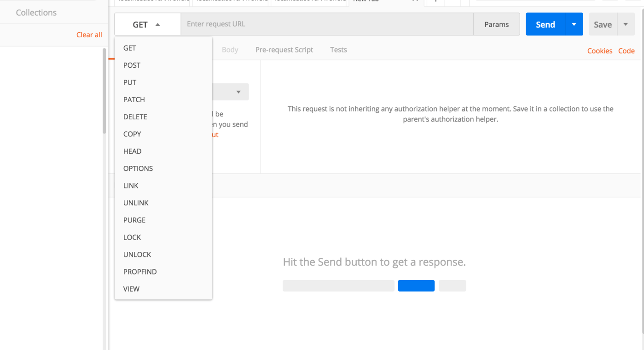Open the Send button dropdown arrow

(574, 24)
